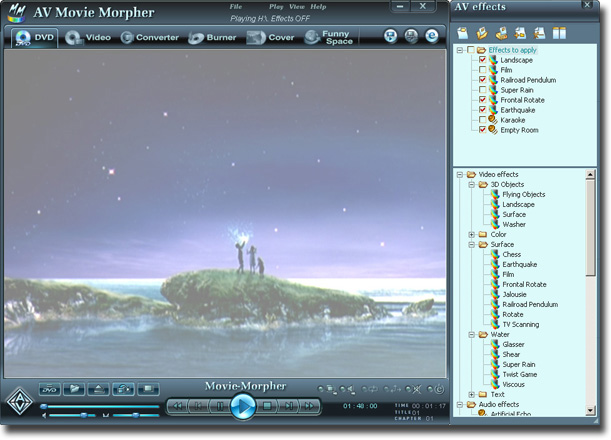Click the new effects list icon in AV effects toolbar
This screenshot has height=440, width=611.
(463, 33)
